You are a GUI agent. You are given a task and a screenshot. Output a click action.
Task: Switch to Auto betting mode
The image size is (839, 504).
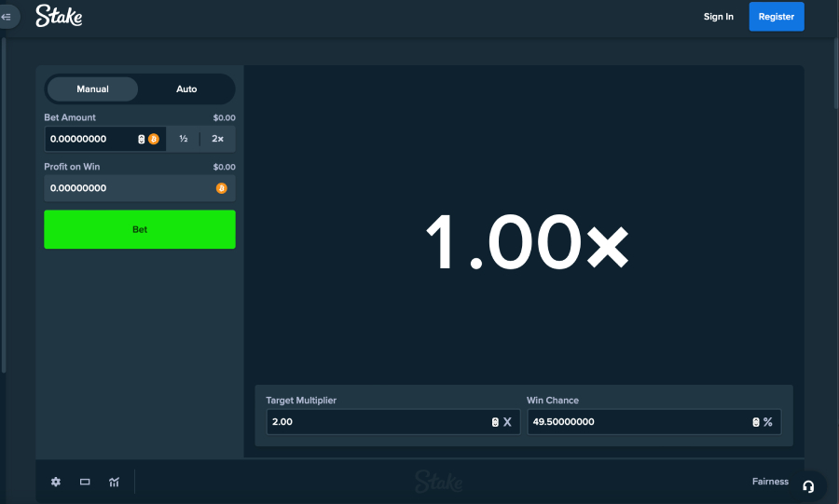186,89
